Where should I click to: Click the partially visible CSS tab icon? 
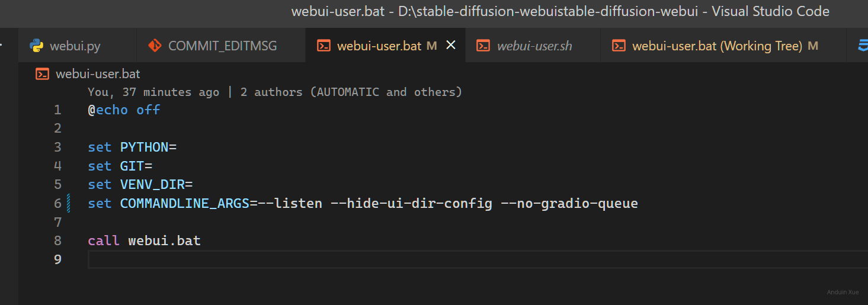[x=863, y=46]
